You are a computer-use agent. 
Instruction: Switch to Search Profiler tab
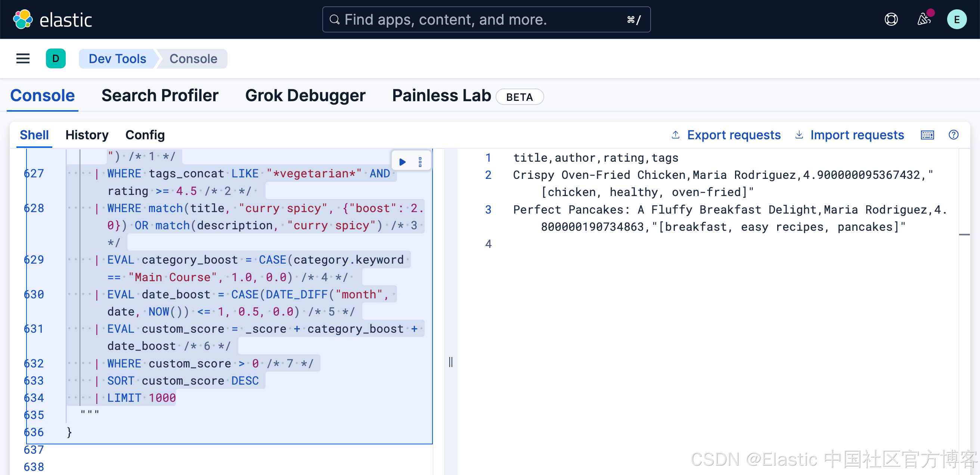(x=160, y=96)
